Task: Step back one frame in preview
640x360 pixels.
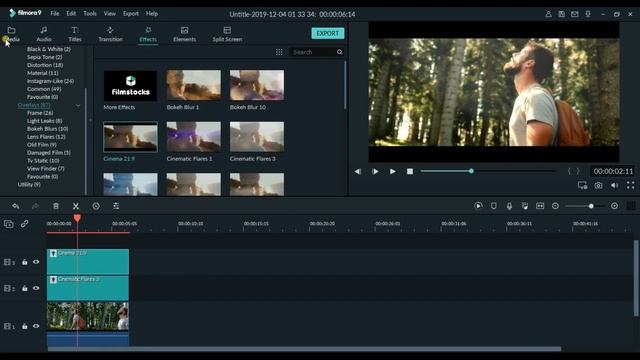Action: [358, 171]
